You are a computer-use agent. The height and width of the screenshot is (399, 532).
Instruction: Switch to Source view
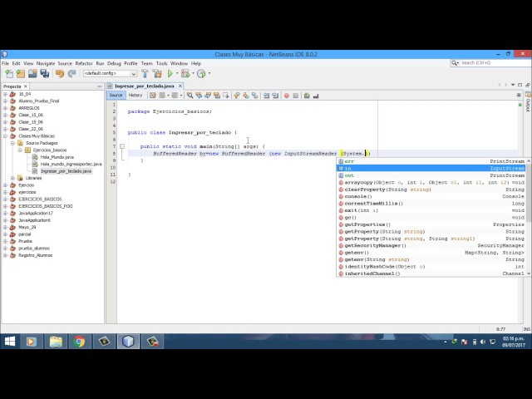coord(116,96)
